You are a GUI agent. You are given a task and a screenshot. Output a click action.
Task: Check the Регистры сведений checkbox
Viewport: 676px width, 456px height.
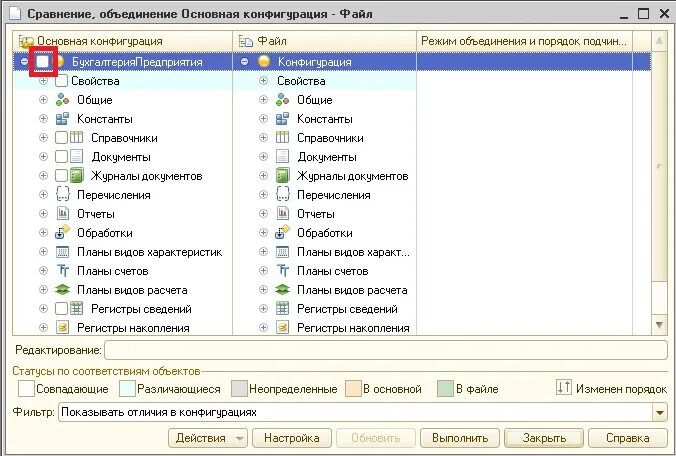click(62, 309)
